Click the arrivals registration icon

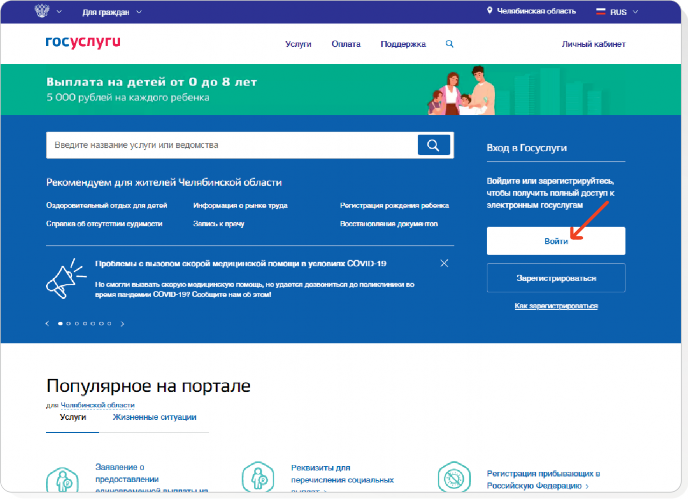pos(454,477)
